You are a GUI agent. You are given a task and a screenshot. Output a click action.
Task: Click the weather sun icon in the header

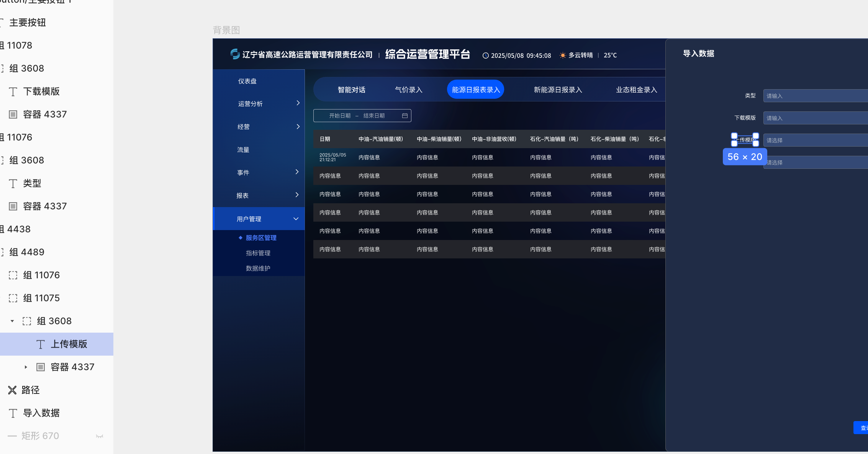point(562,55)
